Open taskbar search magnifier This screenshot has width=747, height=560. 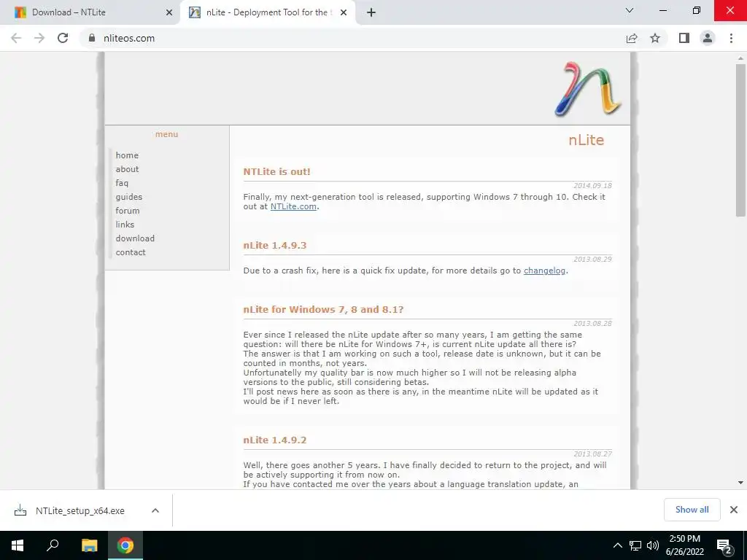click(53, 545)
